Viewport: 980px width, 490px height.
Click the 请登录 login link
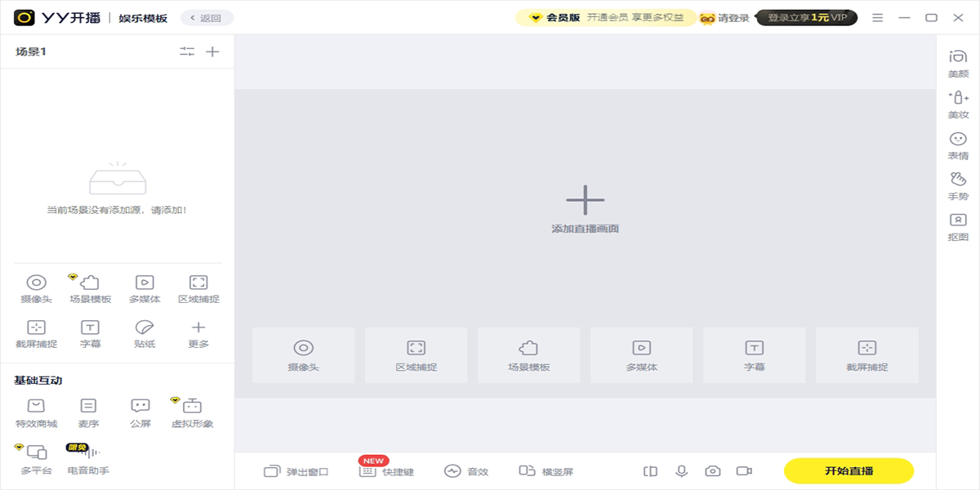[725, 18]
